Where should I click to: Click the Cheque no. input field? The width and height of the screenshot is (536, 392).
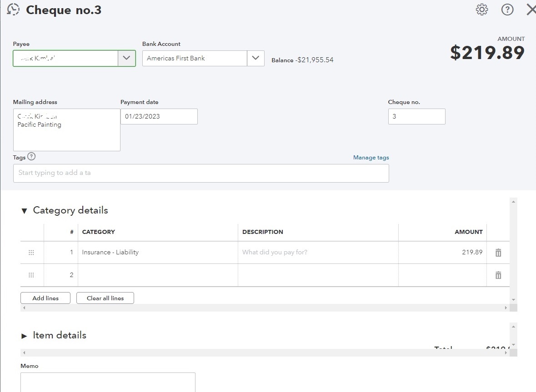point(416,116)
